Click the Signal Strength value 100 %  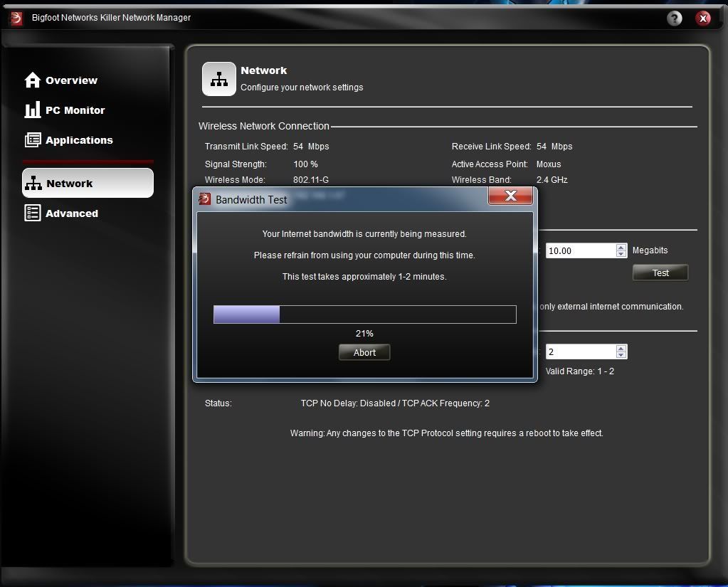[305, 164]
